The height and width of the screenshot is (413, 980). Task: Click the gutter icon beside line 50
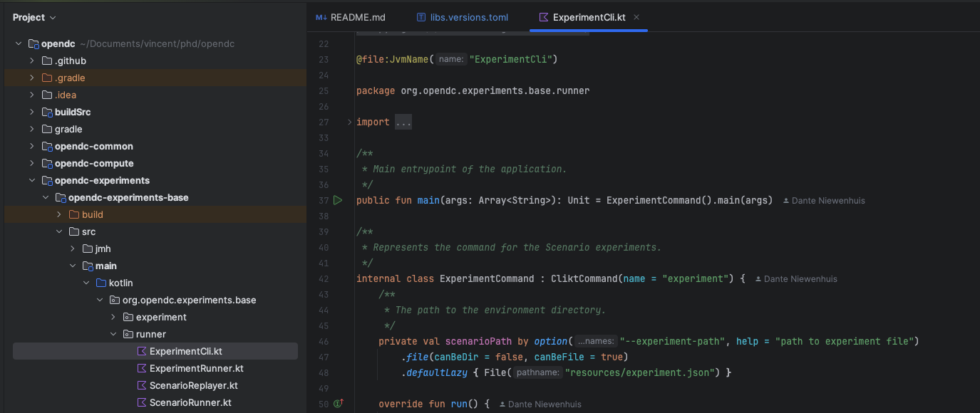(338, 403)
